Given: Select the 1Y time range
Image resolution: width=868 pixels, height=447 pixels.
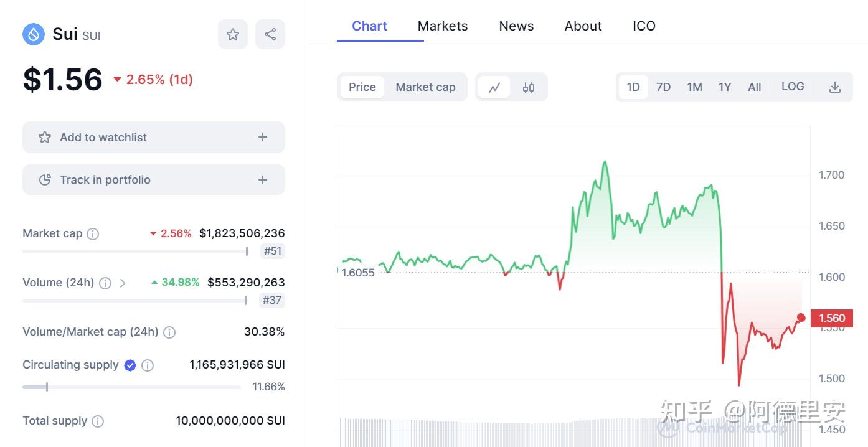Looking at the screenshot, I should (x=724, y=87).
